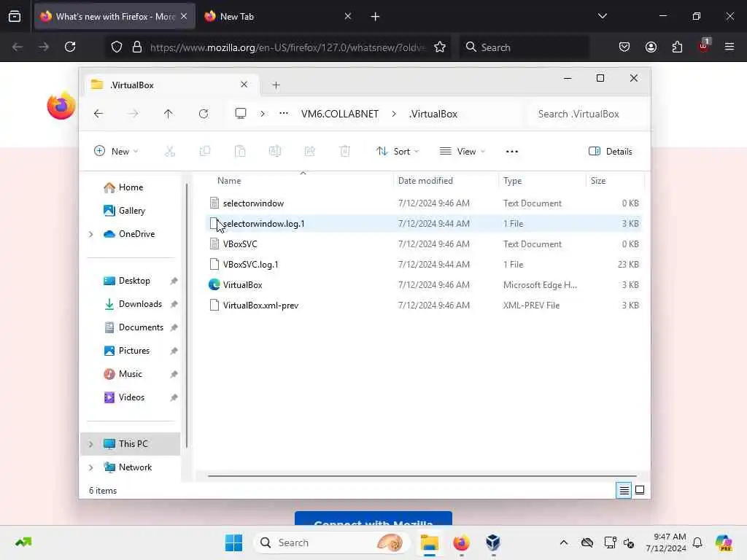Open the notifications bell in the taskbar
The height and width of the screenshot is (560, 747).
click(x=697, y=542)
